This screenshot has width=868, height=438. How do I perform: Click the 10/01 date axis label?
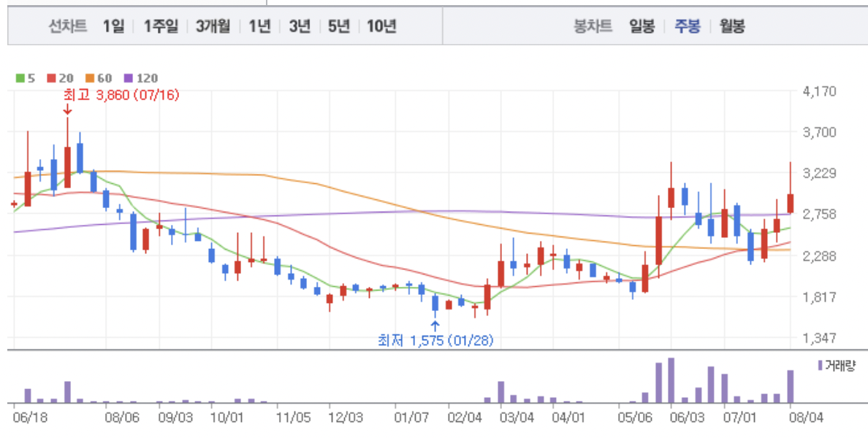pyautogui.click(x=227, y=418)
